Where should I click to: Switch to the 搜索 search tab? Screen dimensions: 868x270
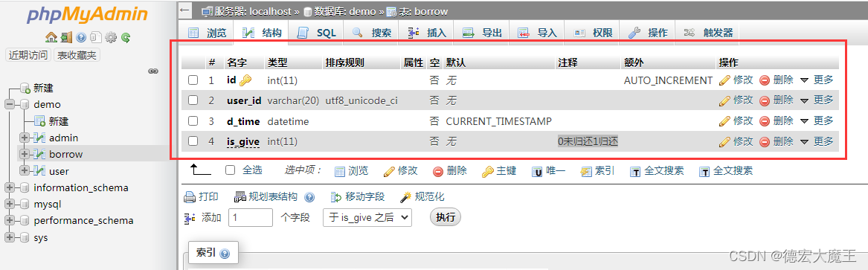pos(371,33)
